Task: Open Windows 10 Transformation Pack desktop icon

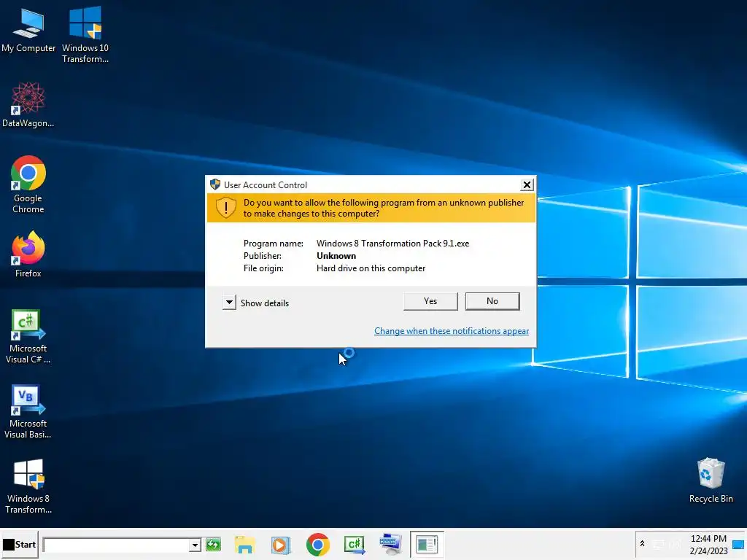Action: click(85, 34)
